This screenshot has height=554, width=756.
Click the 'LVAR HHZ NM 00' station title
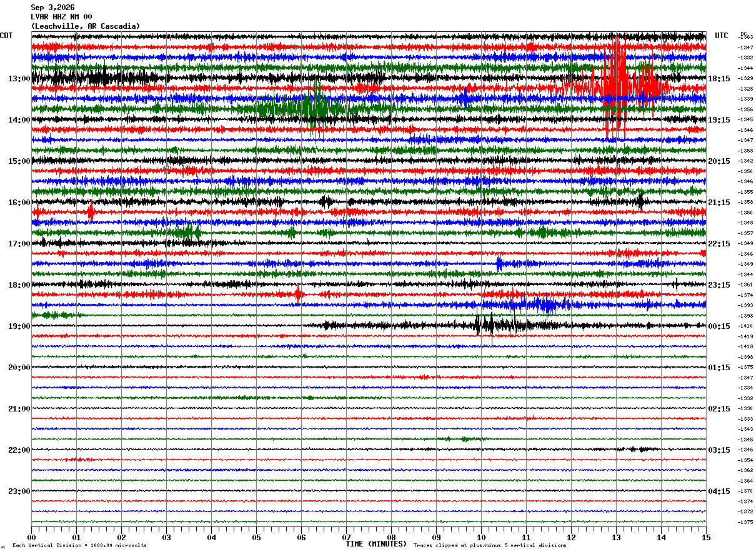61,17
